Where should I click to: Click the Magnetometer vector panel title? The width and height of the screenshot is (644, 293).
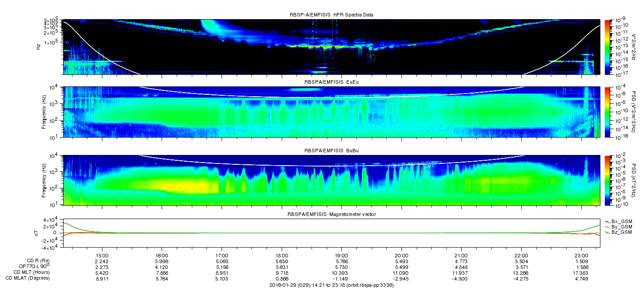click(x=332, y=215)
